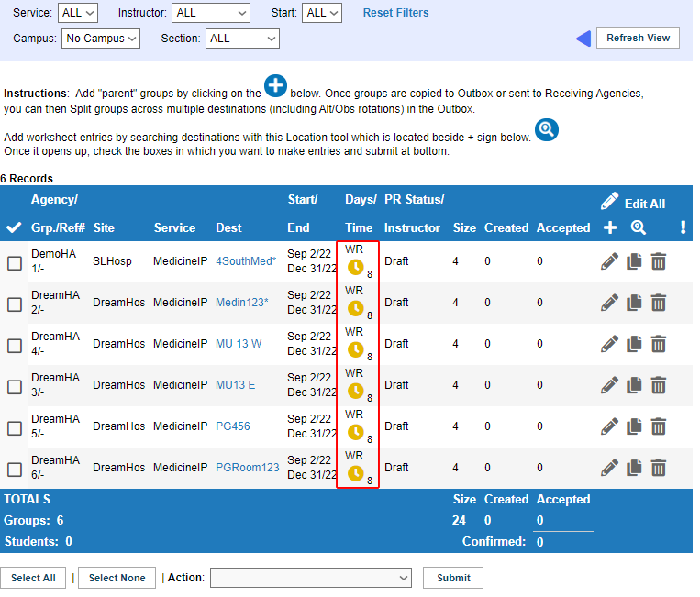700x597 pixels.
Task: Edit the PG456 row
Action: [609, 426]
